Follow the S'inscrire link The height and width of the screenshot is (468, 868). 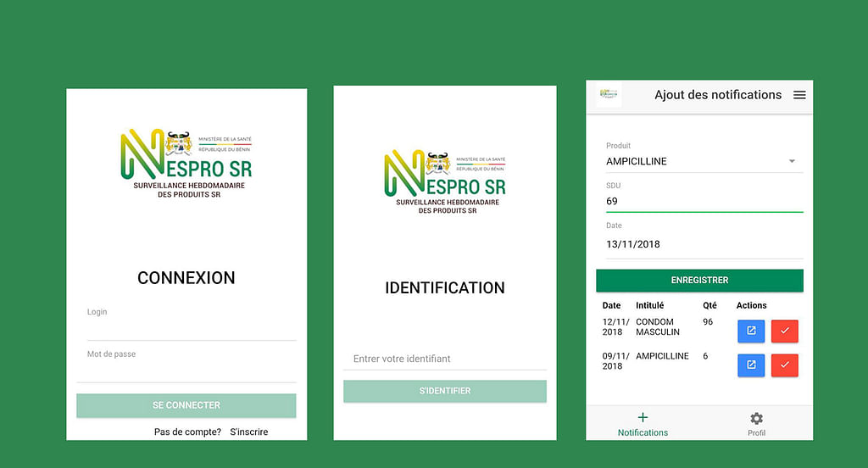(248, 432)
